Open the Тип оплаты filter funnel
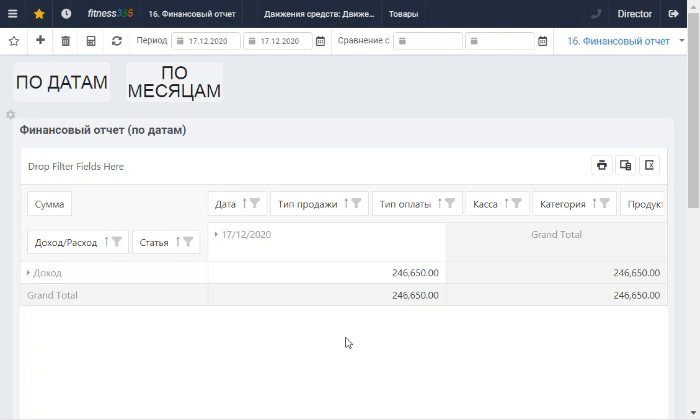700x420 pixels. [x=450, y=204]
